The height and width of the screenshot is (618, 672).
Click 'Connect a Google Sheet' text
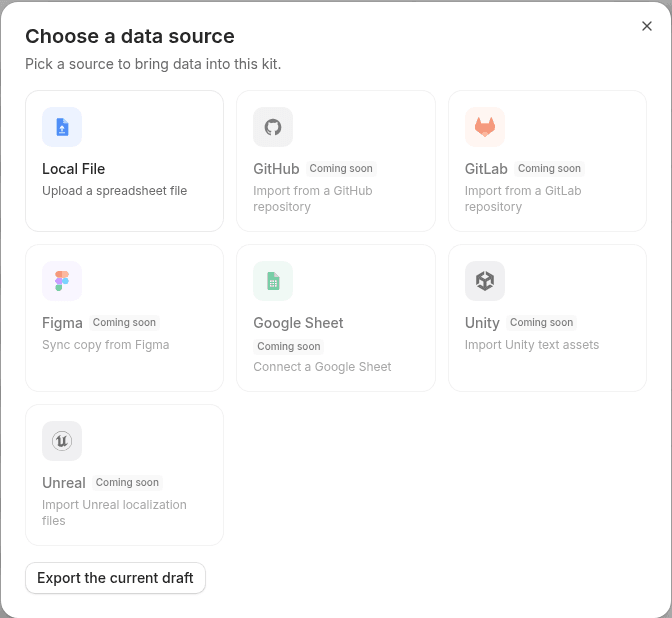[322, 367]
